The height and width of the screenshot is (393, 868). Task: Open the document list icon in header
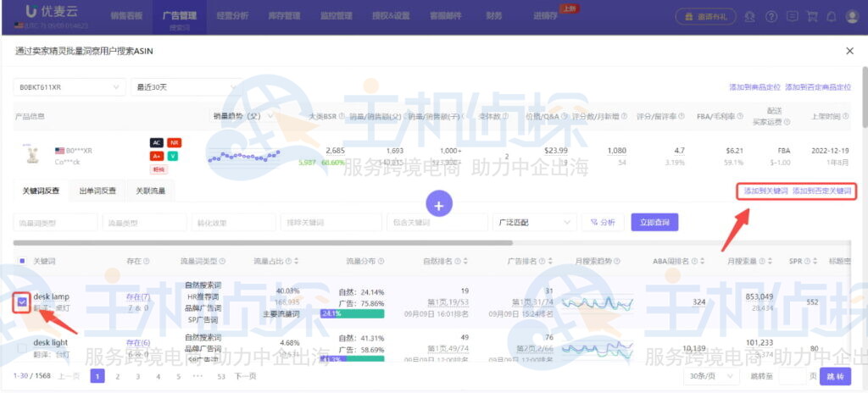(x=793, y=17)
